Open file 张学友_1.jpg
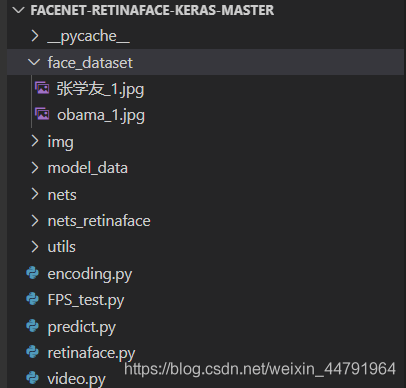 (x=100, y=89)
